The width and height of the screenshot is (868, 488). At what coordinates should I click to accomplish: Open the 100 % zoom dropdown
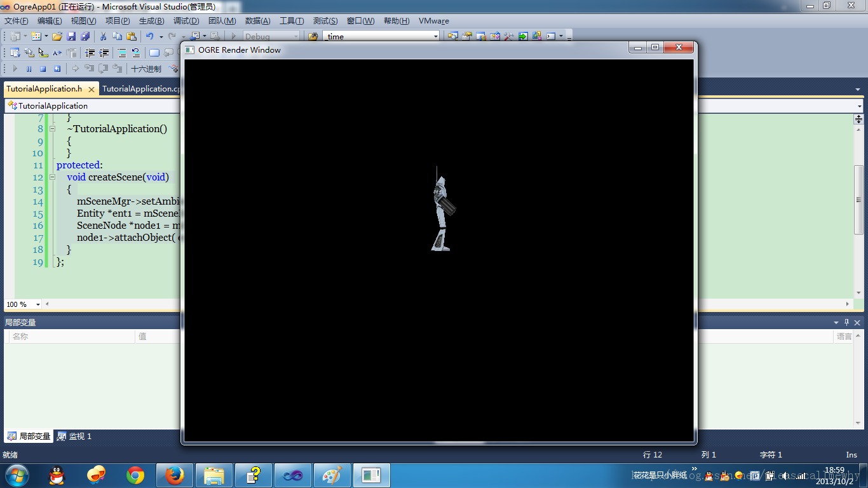(38, 304)
